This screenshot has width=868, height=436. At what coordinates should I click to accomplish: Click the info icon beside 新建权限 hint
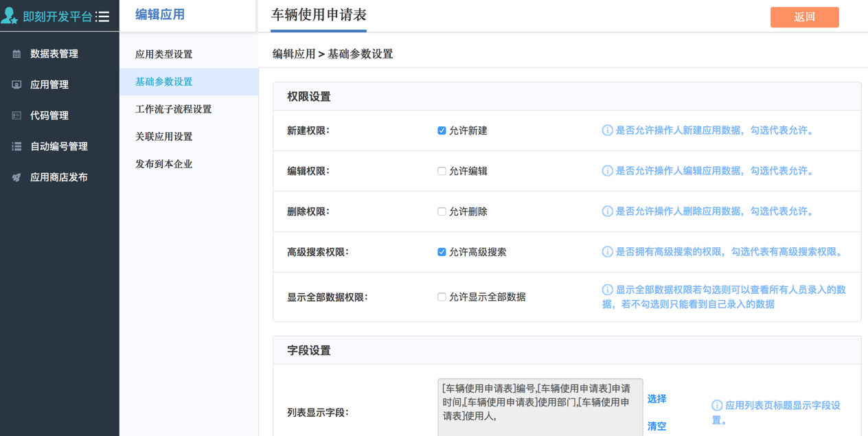click(607, 130)
